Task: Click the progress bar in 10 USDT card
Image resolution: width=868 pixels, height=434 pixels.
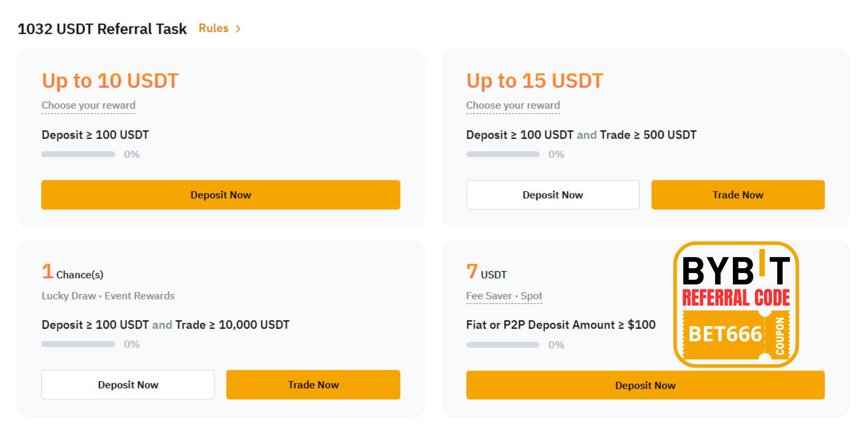Action: 78,154
